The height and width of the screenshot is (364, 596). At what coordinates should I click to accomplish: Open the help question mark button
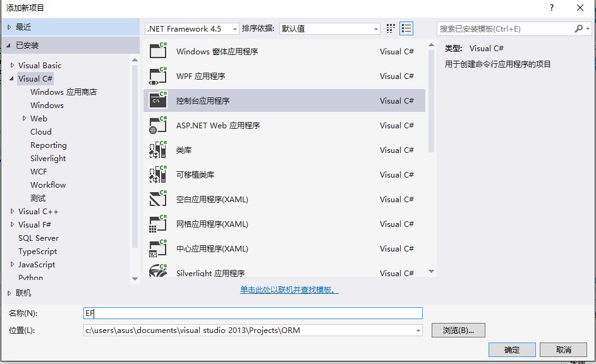552,8
